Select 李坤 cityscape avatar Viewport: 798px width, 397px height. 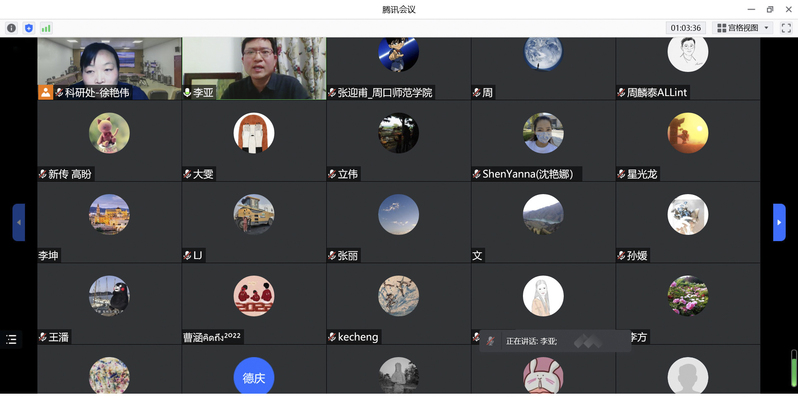109,214
